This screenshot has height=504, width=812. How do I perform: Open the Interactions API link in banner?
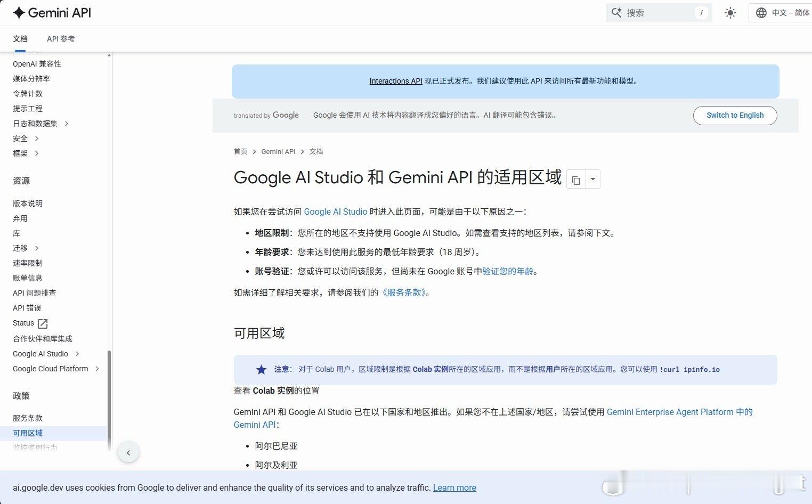point(396,81)
